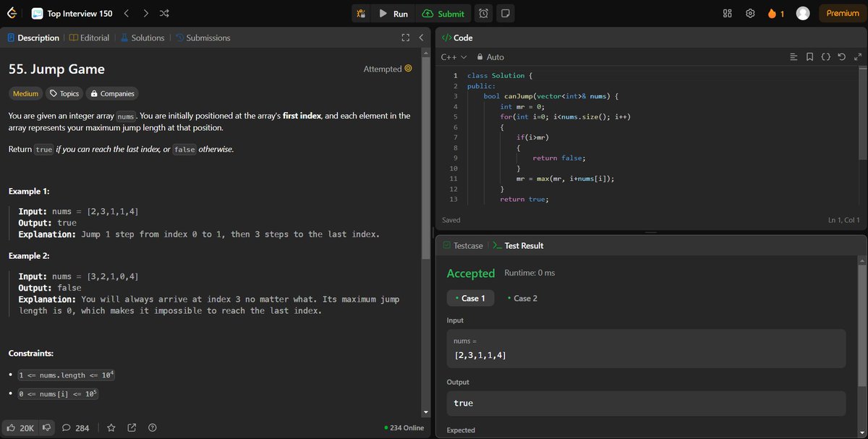Expand the code editor to fullscreen
The width and height of the screenshot is (868, 439).
(858, 56)
